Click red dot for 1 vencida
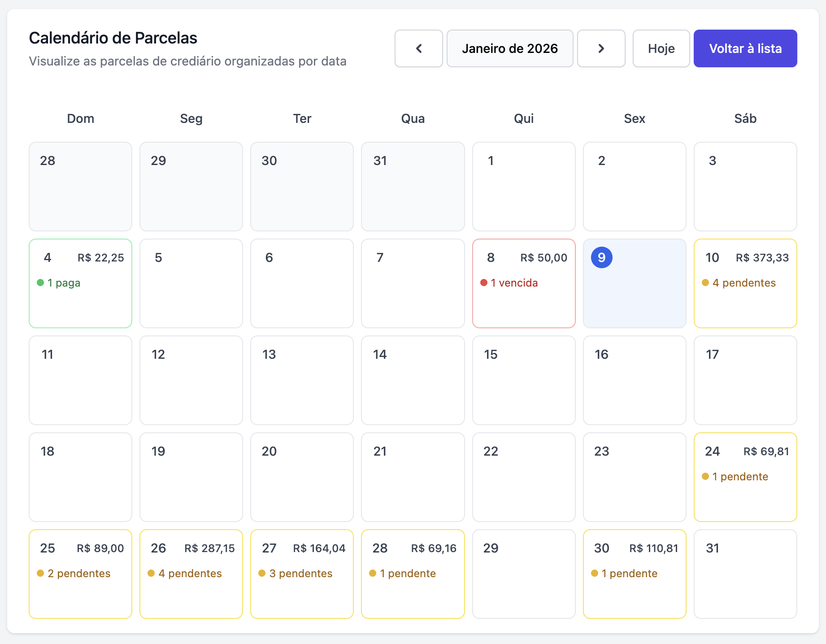Image resolution: width=826 pixels, height=644 pixels. point(484,283)
